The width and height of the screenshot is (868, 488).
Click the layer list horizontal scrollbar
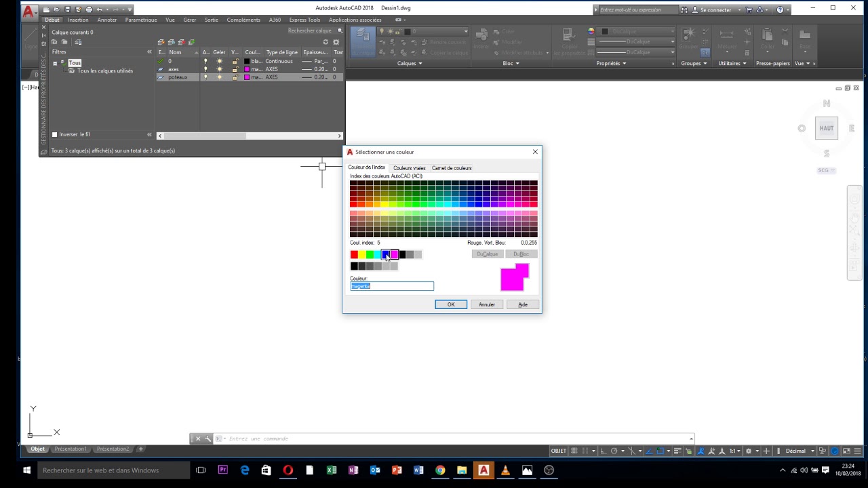click(250, 136)
